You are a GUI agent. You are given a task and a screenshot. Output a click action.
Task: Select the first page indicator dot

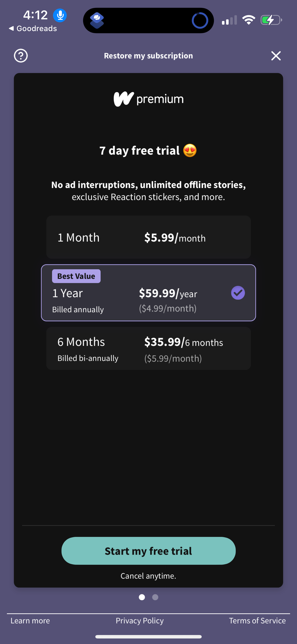[142, 597]
